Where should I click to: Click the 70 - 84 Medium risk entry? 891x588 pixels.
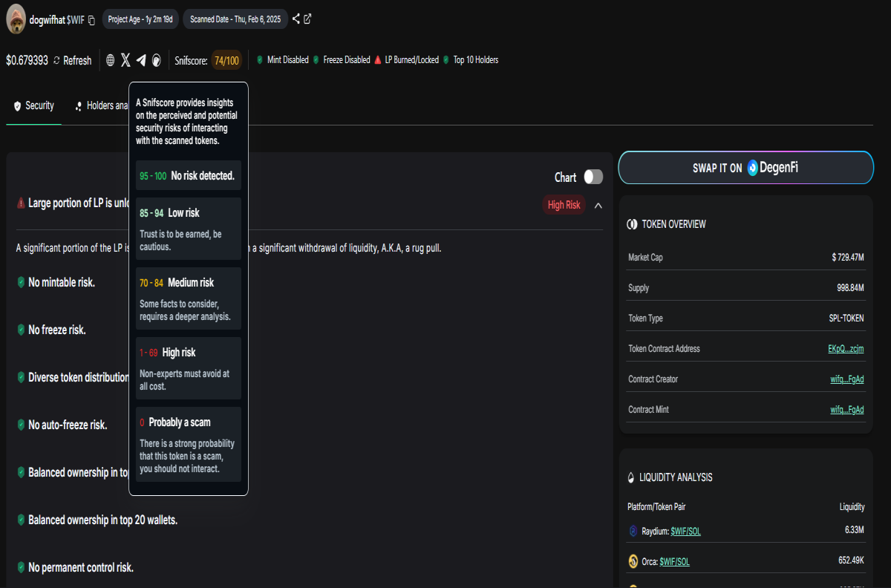tap(189, 298)
